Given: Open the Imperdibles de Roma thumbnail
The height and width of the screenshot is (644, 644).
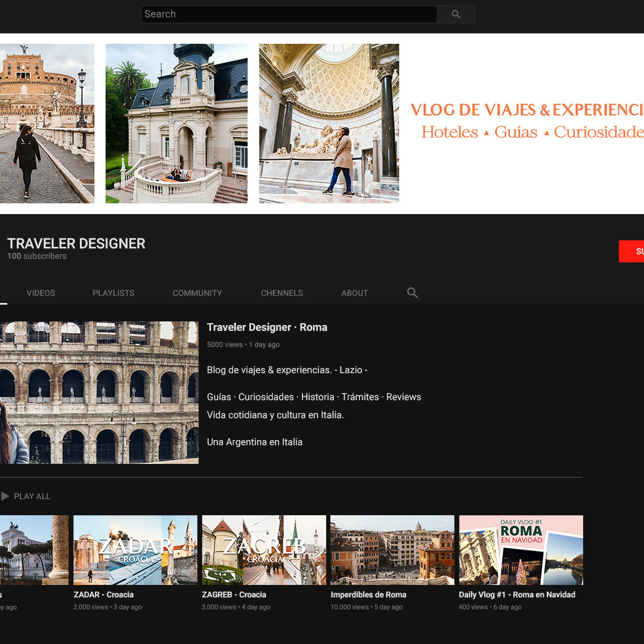Looking at the screenshot, I should pyautogui.click(x=392, y=550).
